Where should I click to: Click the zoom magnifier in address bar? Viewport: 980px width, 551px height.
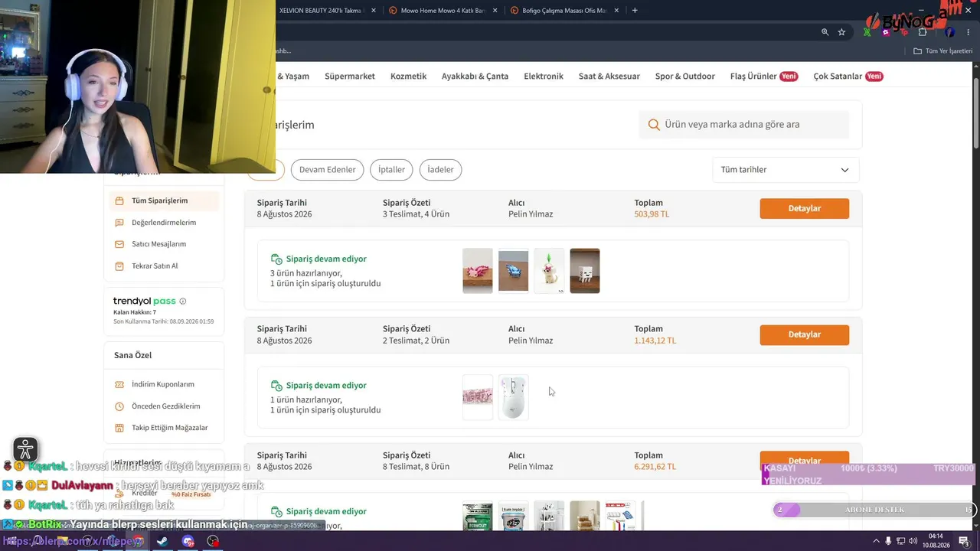[x=825, y=32]
